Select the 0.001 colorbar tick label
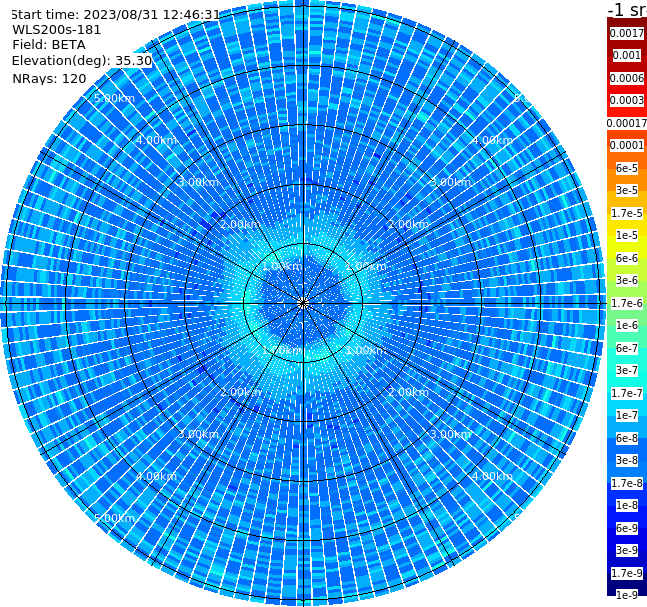 [627, 55]
